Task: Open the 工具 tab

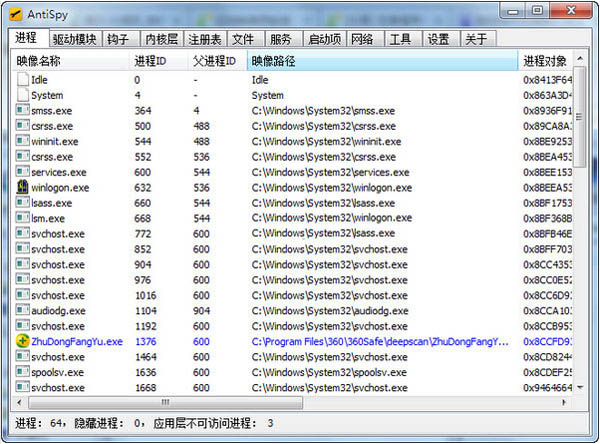Action: tap(403, 39)
